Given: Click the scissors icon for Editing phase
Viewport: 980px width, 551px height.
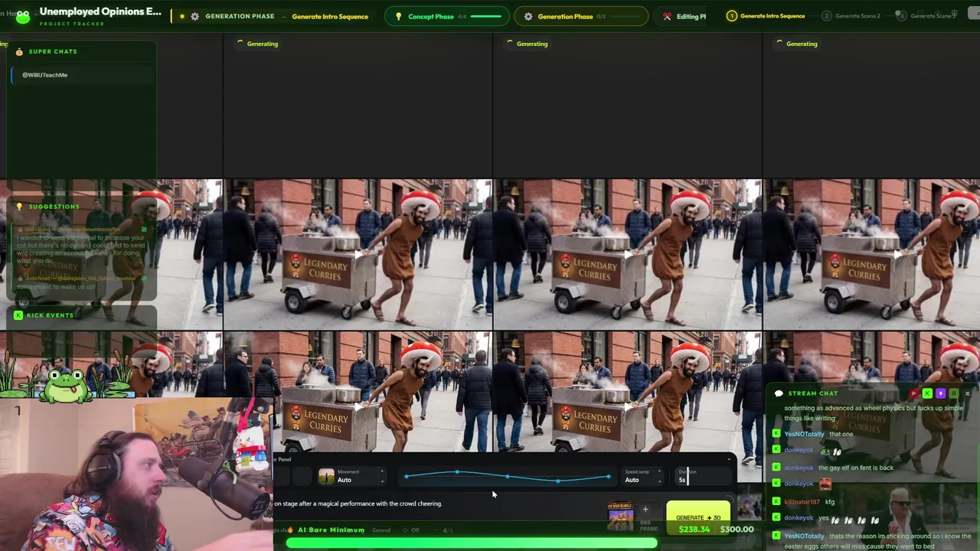Looking at the screenshot, I should coord(667,16).
